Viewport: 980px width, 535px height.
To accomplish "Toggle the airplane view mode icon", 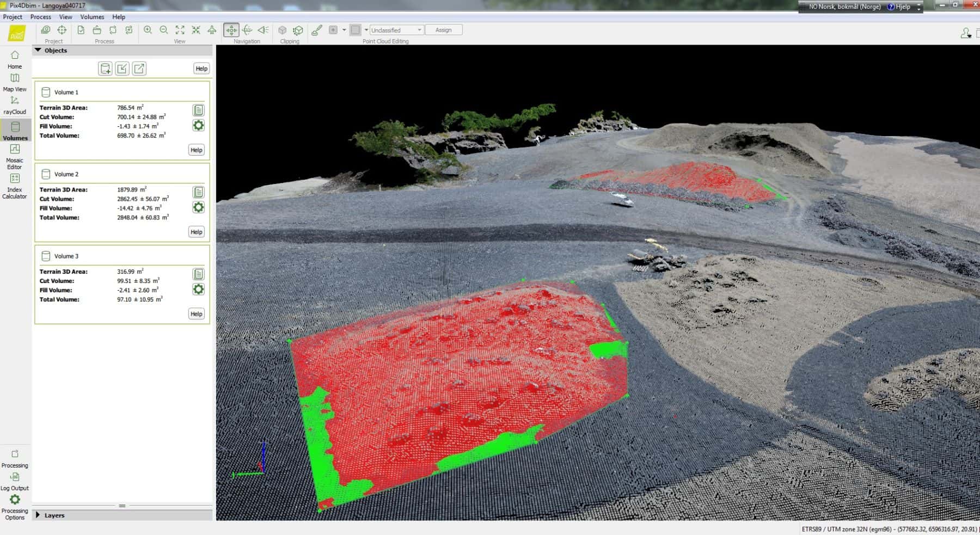I will pos(212,30).
